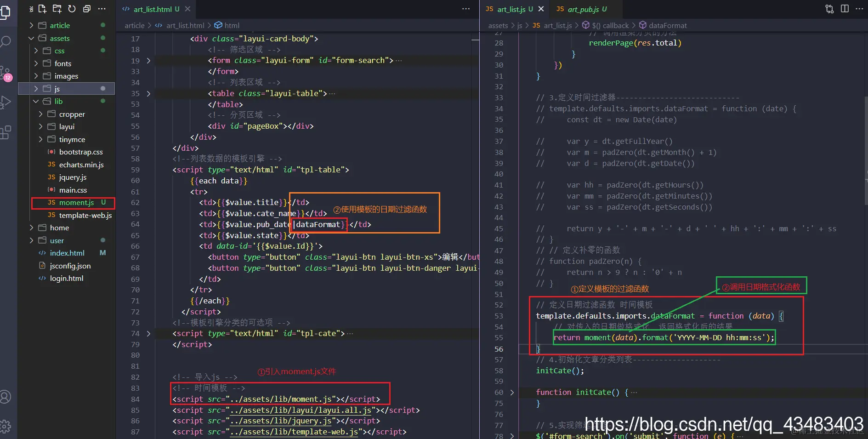This screenshot has height=439, width=868.
Task: Open explorer's more actions ellipsis menu
Action: point(102,9)
